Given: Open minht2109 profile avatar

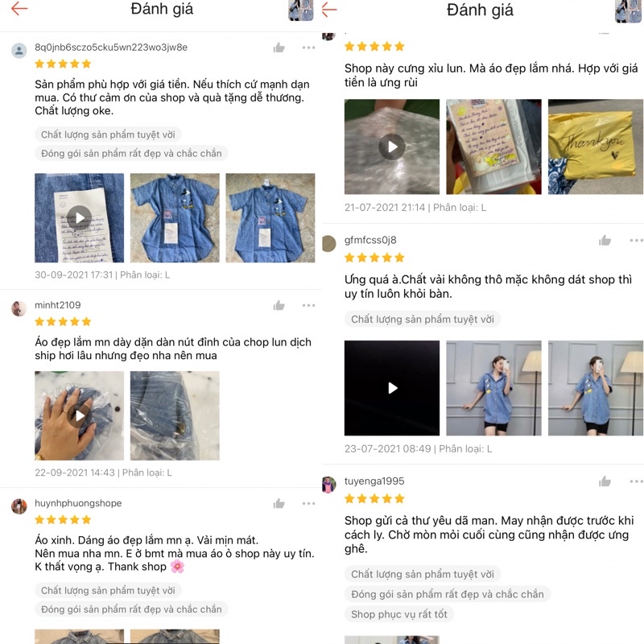Looking at the screenshot, I should pyautogui.click(x=19, y=308).
